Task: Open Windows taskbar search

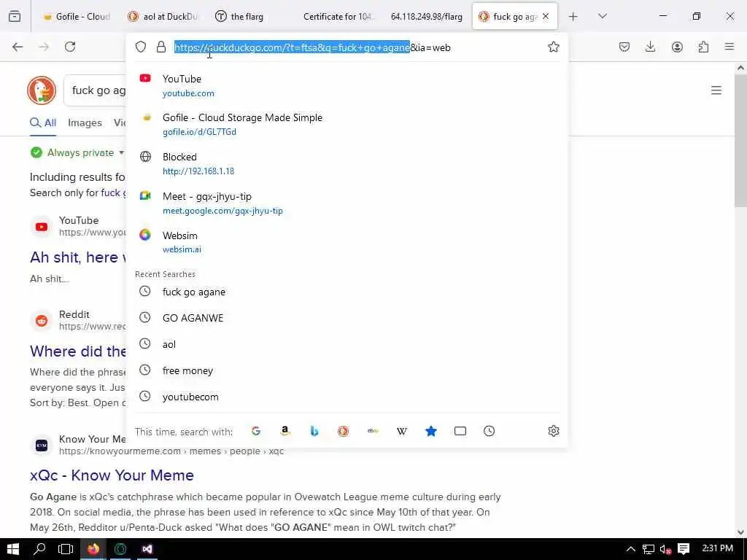Action: 39,549
